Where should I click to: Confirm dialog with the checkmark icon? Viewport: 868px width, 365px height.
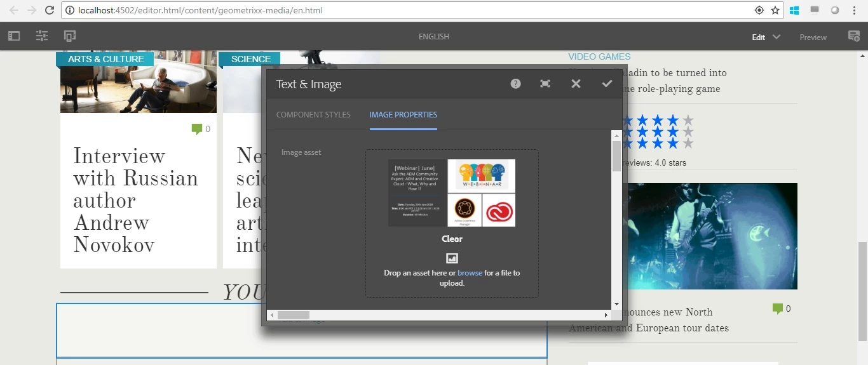[607, 84]
